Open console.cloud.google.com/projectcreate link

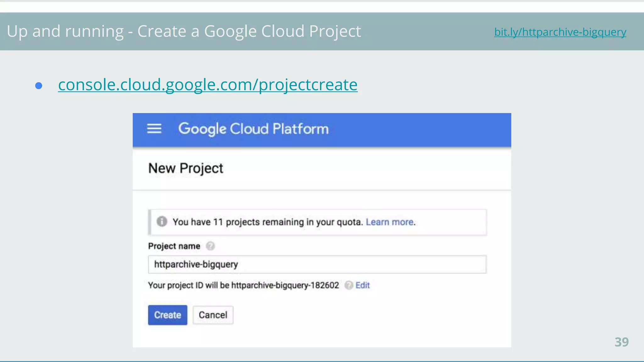tap(208, 85)
